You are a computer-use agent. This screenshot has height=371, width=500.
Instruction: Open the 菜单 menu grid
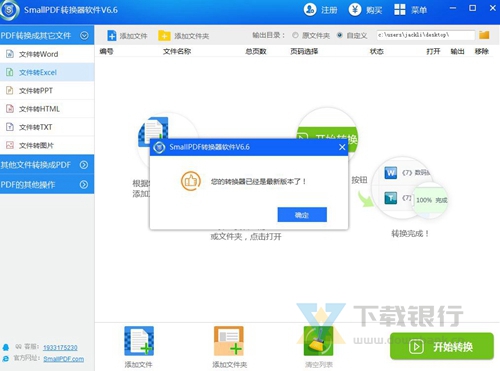[410, 10]
